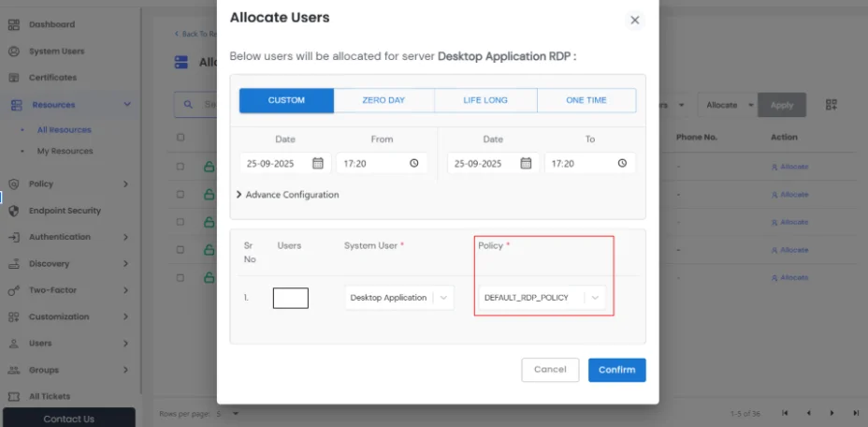Viewport: 868px width, 427px height.
Task: Click the All Tickets ticket icon
Action: [x=14, y=396]
